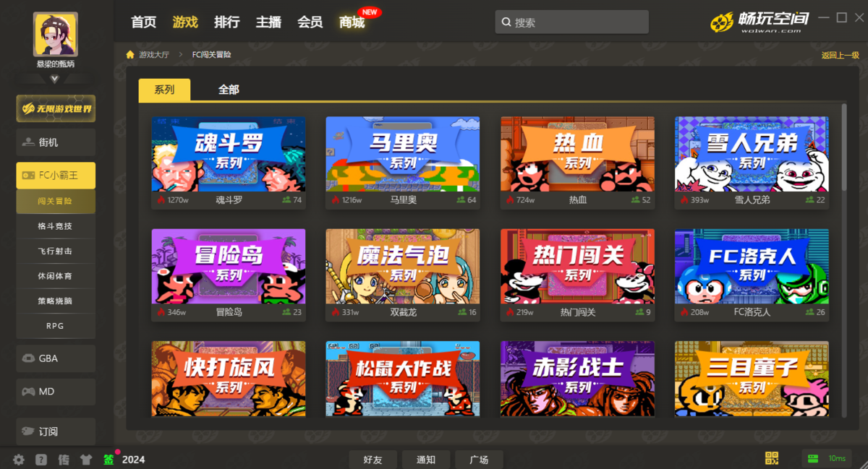The width and height of the screenshot is (868, 469).
Task: Select 休闲体育 subcategory in sidebar
Action: point(56,276)
